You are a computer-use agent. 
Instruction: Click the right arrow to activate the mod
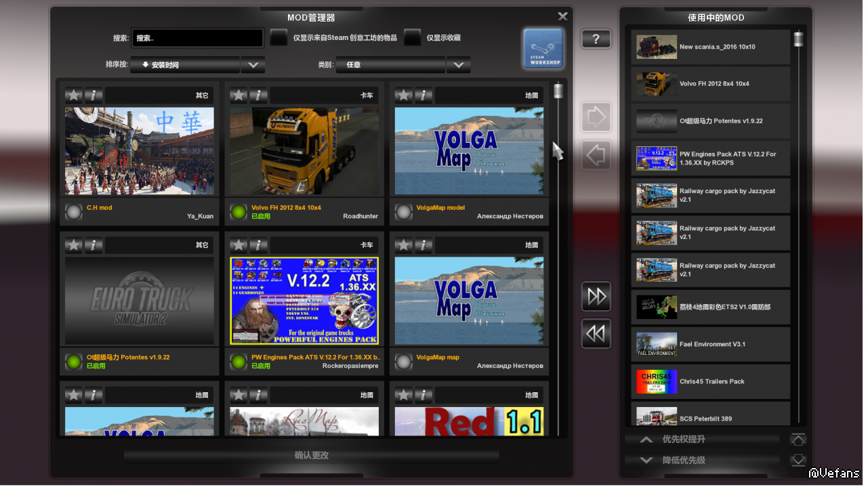(x=596, y=118)
